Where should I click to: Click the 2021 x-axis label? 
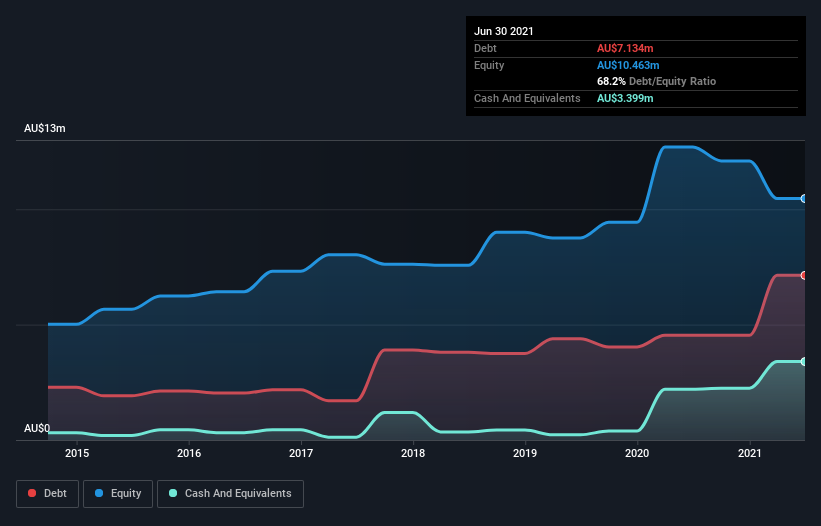[x=749, y=453]
